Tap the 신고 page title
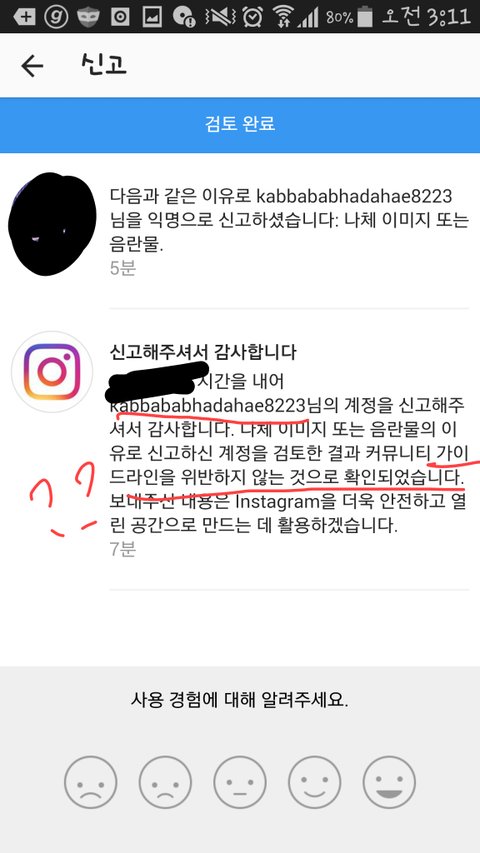The height and width of the screenshot is (853, 480). 104,65
